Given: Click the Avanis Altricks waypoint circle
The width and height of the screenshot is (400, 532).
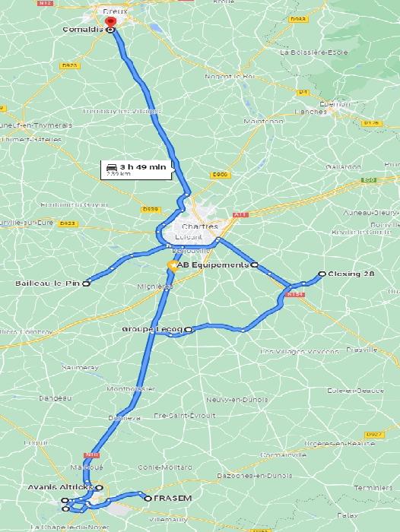Looking at the screenshot, I should pos(99,488).
